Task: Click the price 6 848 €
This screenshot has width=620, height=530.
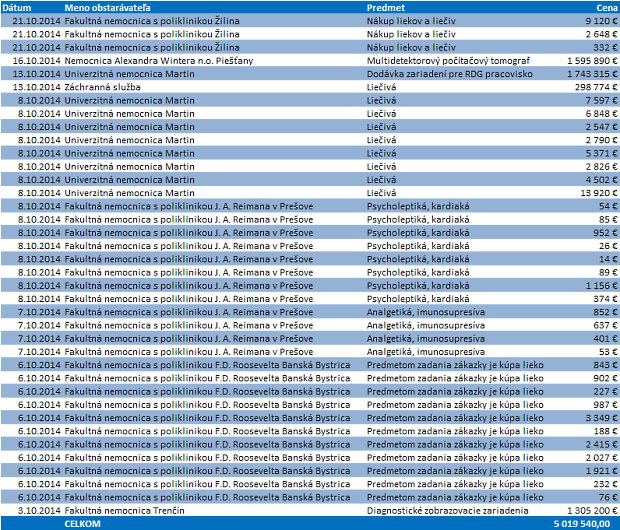Action: pos(601,114)
